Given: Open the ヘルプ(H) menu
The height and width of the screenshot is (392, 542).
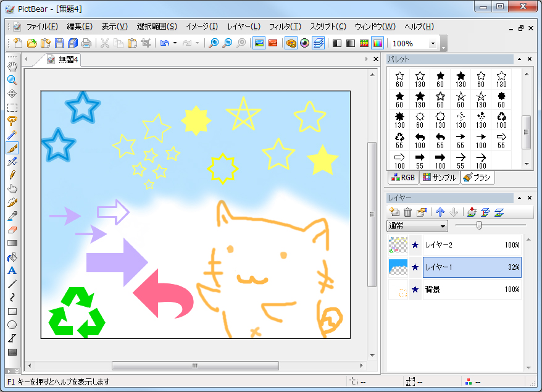Looking at the screenshot, I should (x=419, y=27).
